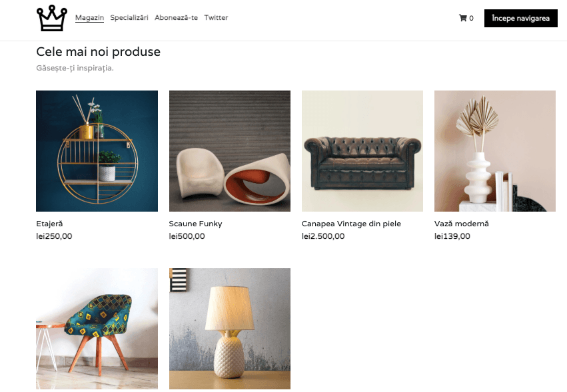Click the Etajeră product title
This screenshot has width=567, height=392.
(49, 224)
